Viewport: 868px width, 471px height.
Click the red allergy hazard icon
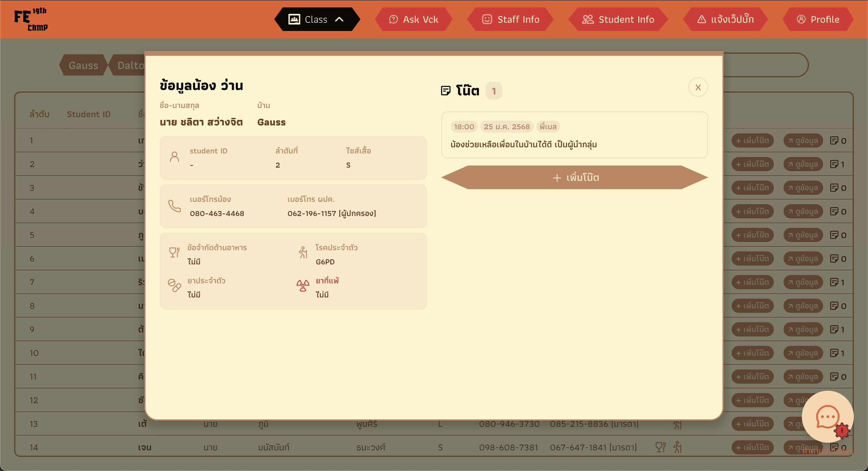pos(303,285)
